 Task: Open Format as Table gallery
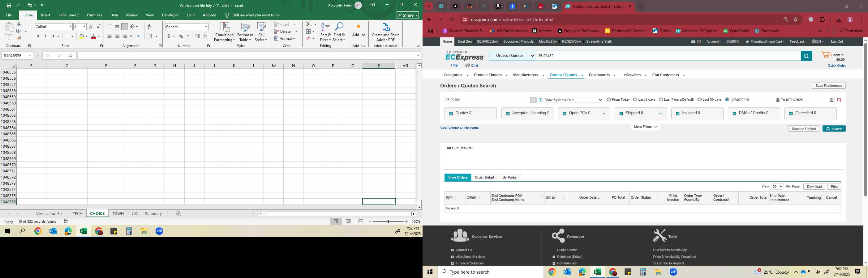point(245,32)
